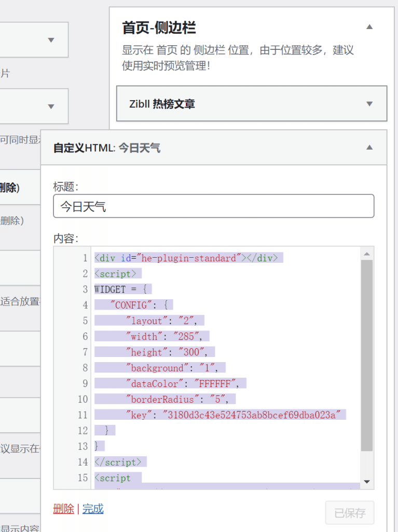
Task: Click the code editor scrollbar up arrow
Action: 367,254
